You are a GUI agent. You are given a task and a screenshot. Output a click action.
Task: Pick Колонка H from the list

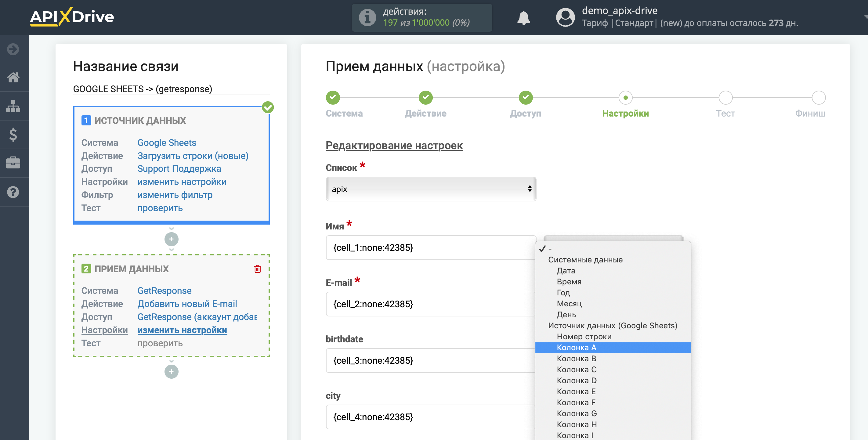(x=613, y=424)
